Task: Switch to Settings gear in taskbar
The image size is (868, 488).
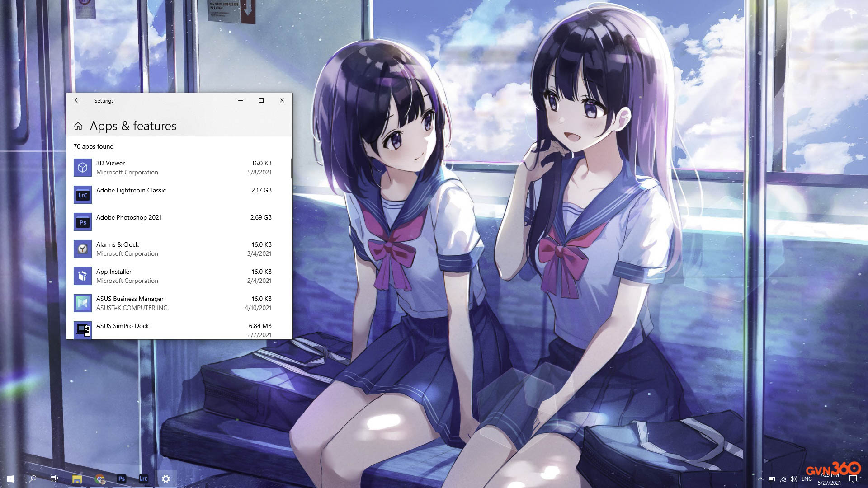Action: pyautogui.click(x=165, y=479)
